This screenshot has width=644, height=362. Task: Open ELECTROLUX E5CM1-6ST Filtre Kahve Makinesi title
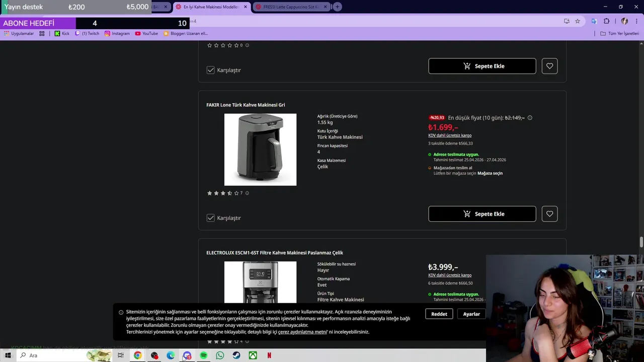tap(275, 252)
